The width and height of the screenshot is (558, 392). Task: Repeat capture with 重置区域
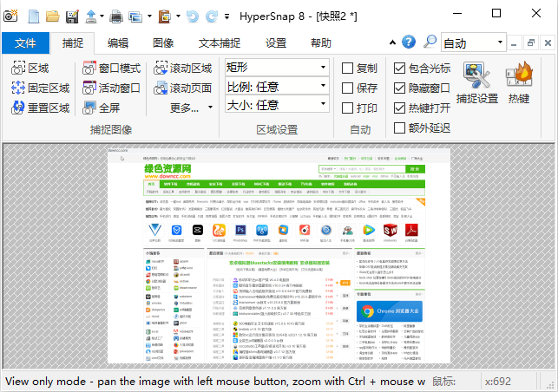tap(40, 108)
